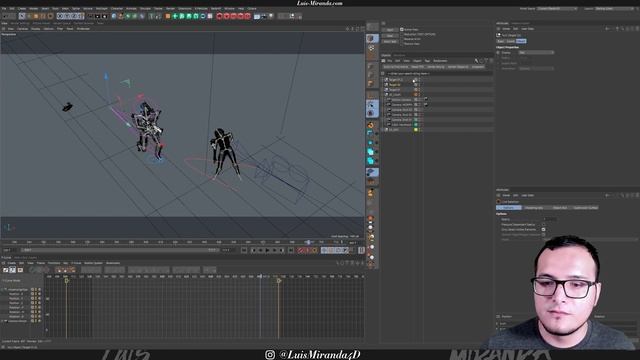
Task: Click the last button in row above object search
Action: coord(478,67)
